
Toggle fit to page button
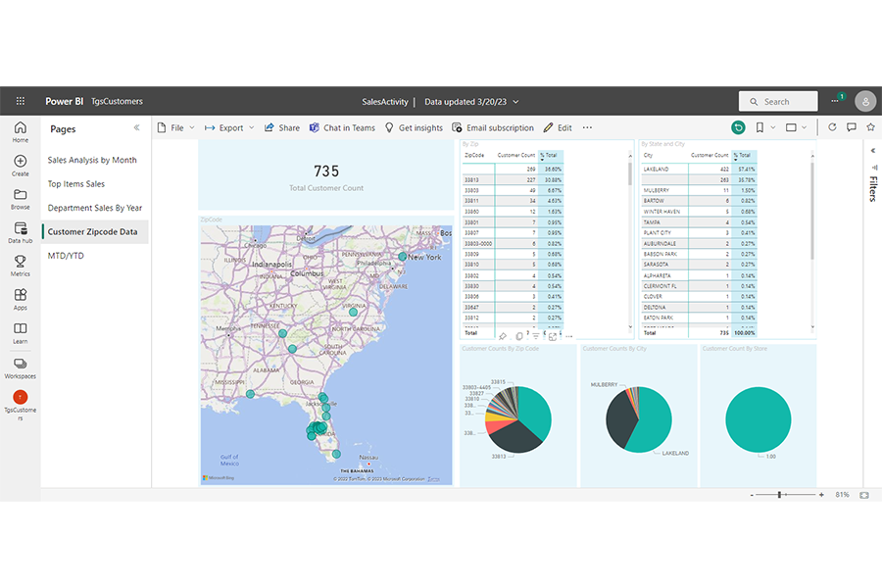point(863,495)
